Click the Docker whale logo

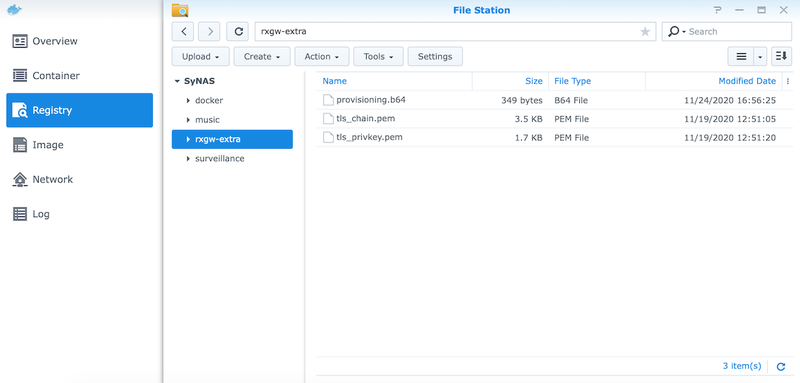(x=14, y=9)
